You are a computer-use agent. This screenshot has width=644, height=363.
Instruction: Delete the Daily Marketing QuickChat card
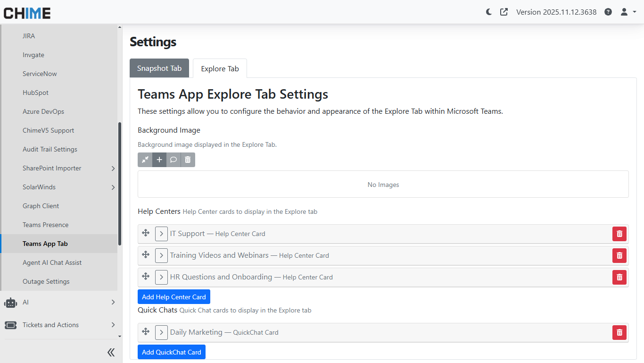[x=619, y=332]
